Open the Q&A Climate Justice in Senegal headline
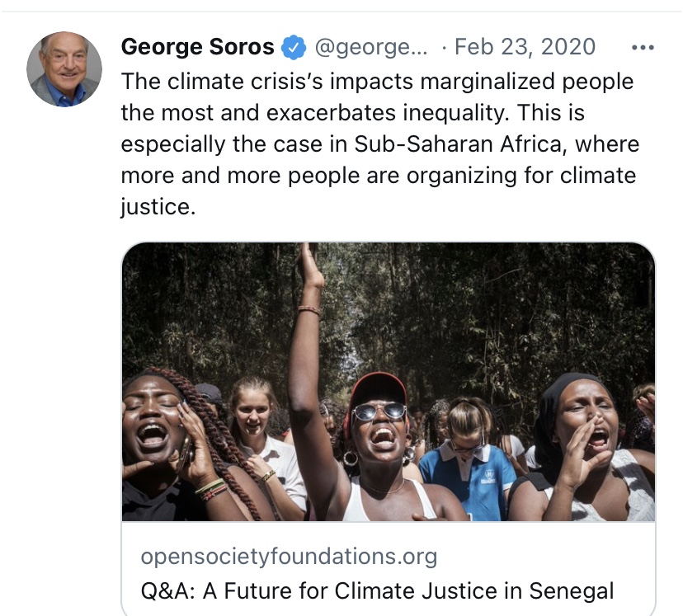The width and height of the screenshot is (683, 616). (377, 590)
